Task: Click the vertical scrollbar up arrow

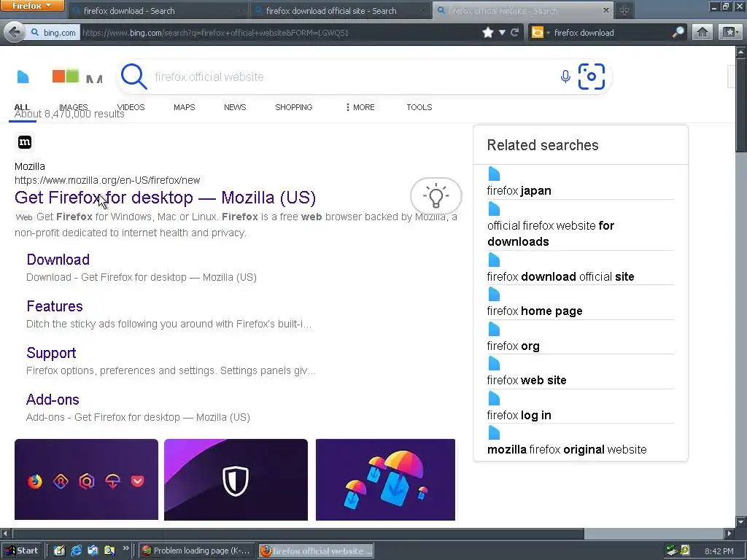Action: (741, 51)
